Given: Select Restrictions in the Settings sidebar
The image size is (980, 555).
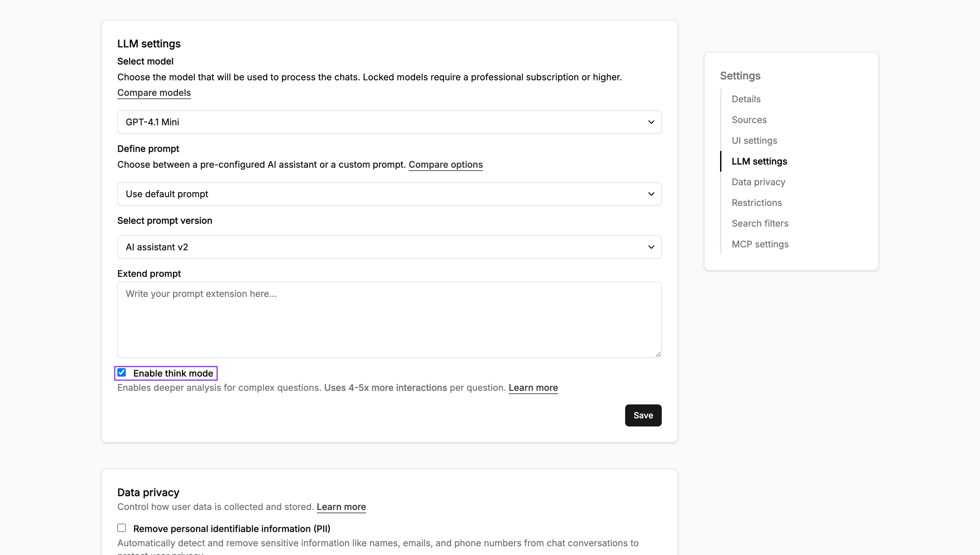Looking at the screenshot, I should coord(756,202).
